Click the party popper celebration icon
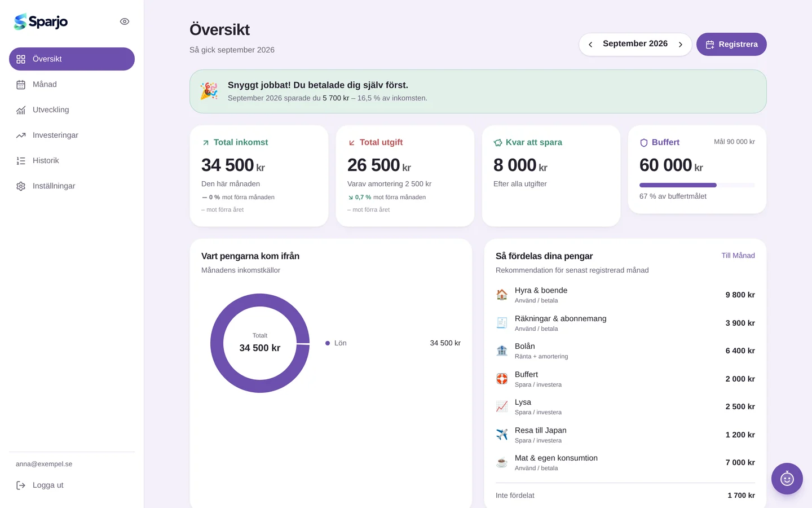This screenshot has height=508, width=812. pos(209,91)
